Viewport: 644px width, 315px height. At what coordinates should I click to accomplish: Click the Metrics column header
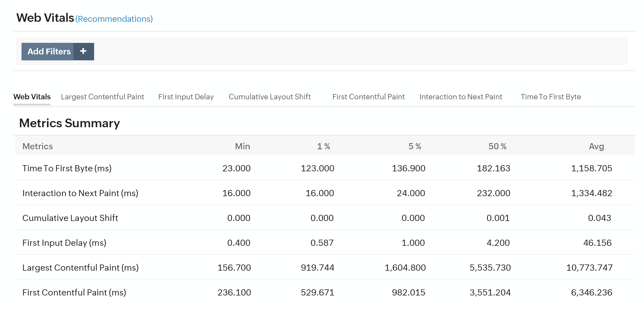[38, 146]
